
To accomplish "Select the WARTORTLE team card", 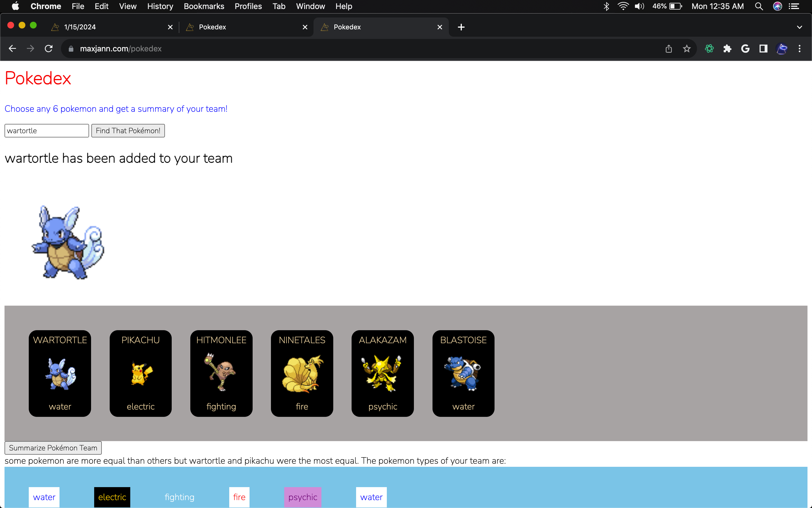I will pyautogui.click(x=60, y=374).
